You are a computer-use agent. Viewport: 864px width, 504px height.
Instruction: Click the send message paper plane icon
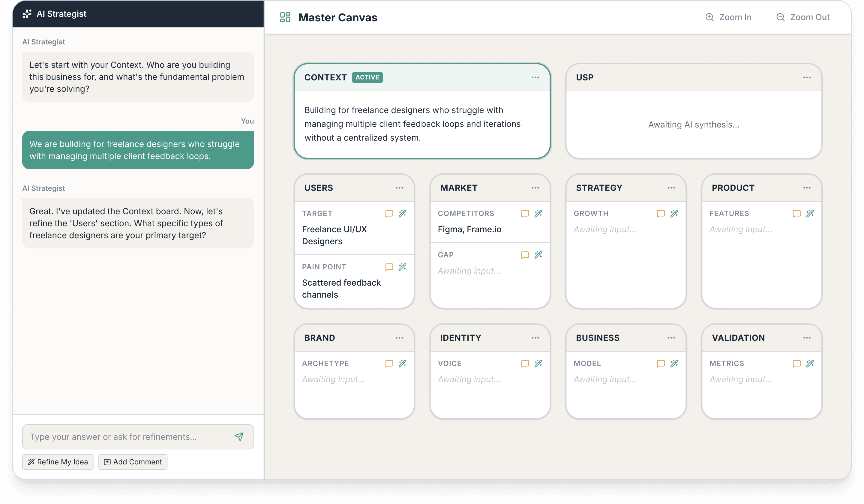(x=239, y=436)
